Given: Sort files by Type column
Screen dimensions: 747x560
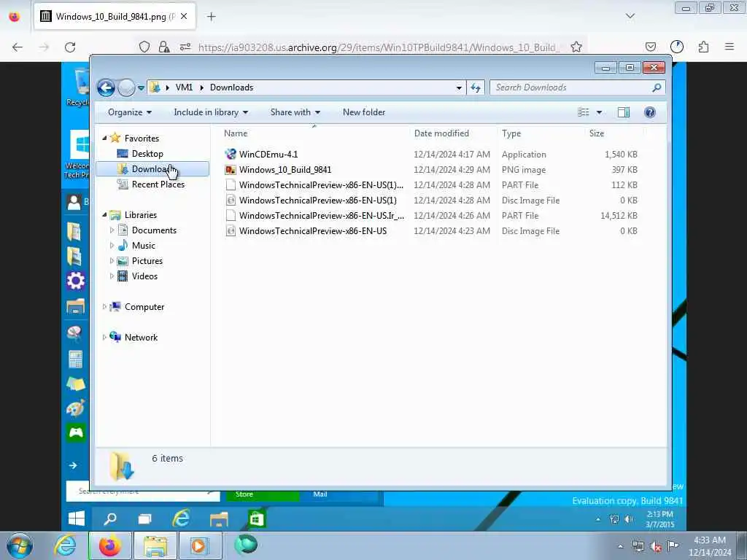Looking at the screenshot, I should click(x=541, y=133).
